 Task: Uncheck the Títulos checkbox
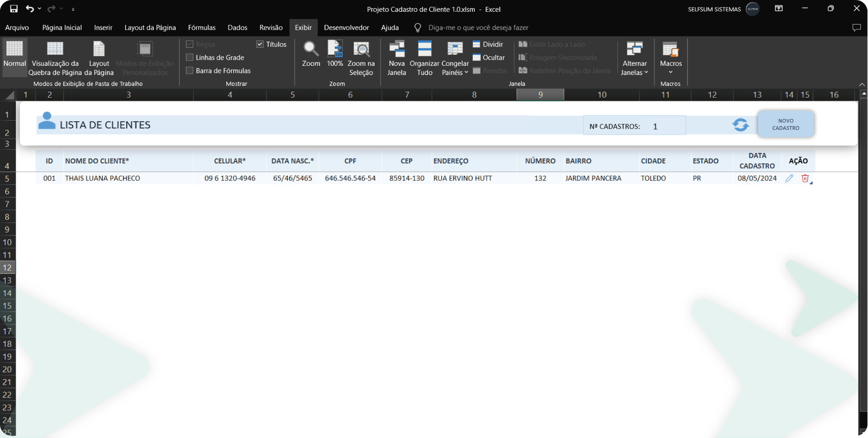pos(260,44)
